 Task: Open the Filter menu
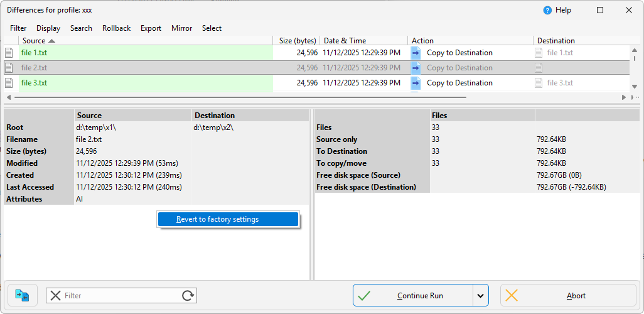tap(18, 28)
